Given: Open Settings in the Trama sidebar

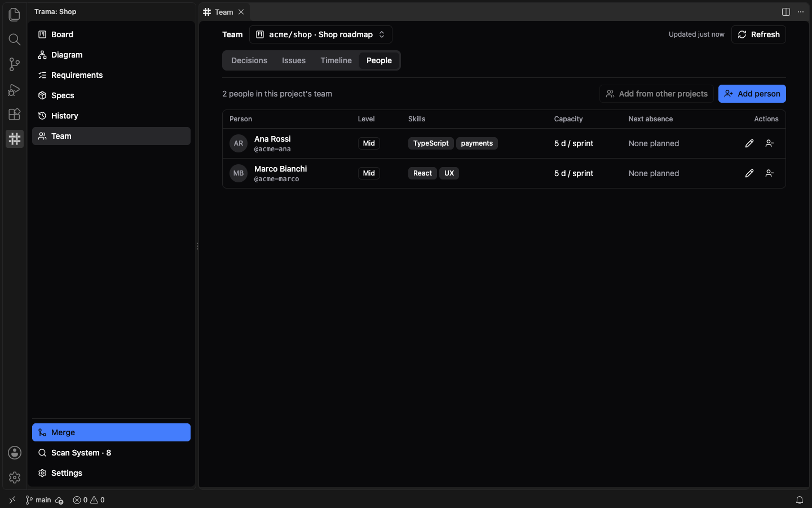Looking at the screenshot, I should [x=111, y=473].
